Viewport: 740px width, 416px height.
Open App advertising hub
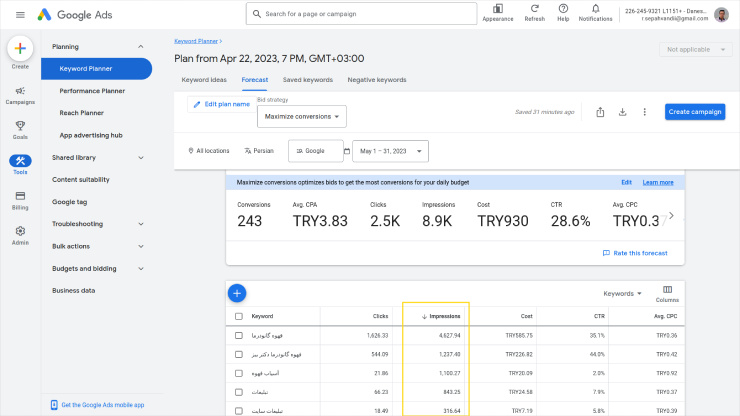coord(91,135)
